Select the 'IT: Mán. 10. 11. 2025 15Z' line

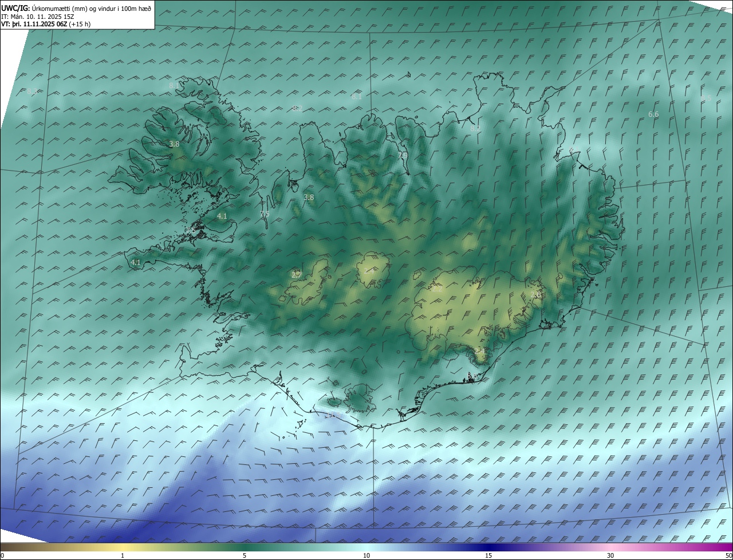(37, 16)
